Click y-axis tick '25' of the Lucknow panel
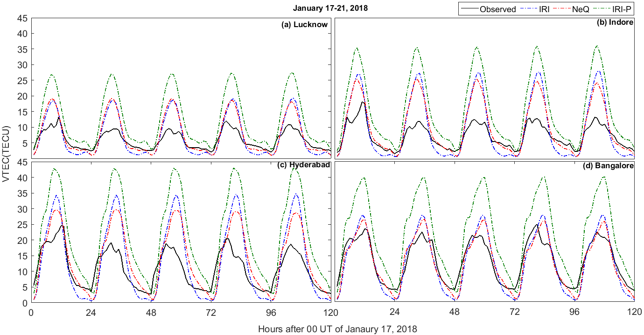This screenshot has height=335, width=644. [23, 80]
